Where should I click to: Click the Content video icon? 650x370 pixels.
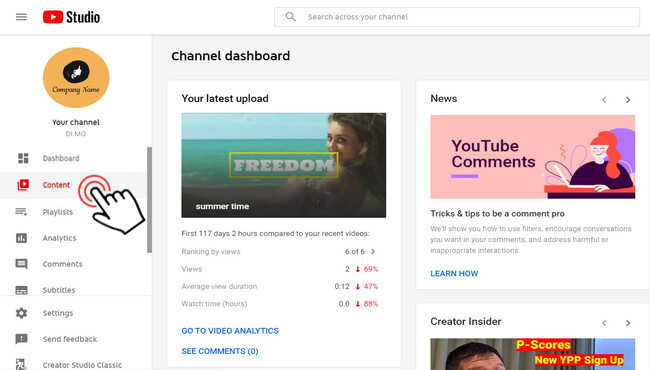(x=23, y=185)
